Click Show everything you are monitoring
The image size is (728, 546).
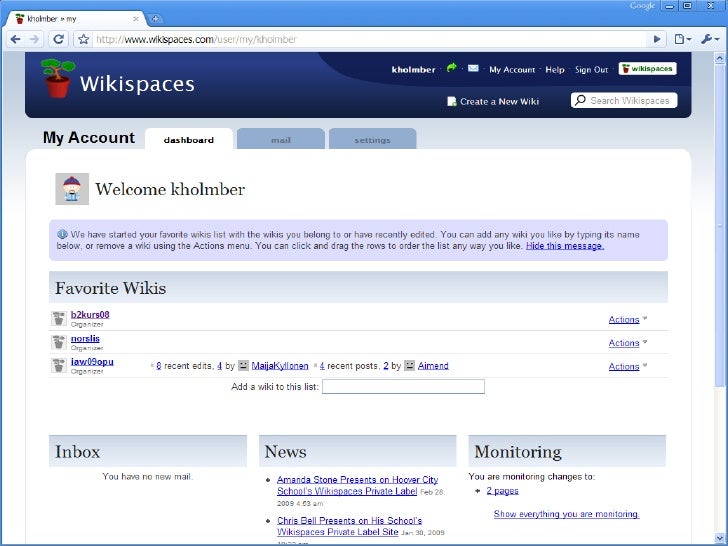pos(566,514)
